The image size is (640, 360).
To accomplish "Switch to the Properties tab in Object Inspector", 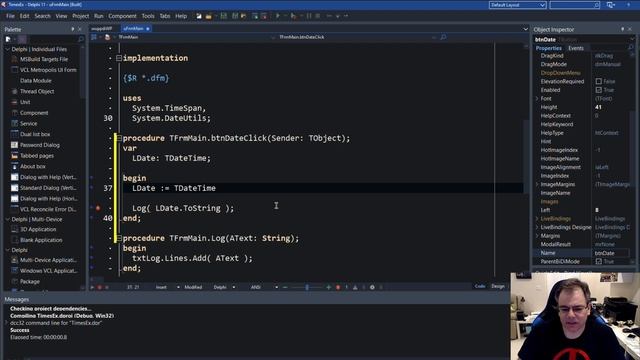I will pyautogui.click(x=549, y=48).
